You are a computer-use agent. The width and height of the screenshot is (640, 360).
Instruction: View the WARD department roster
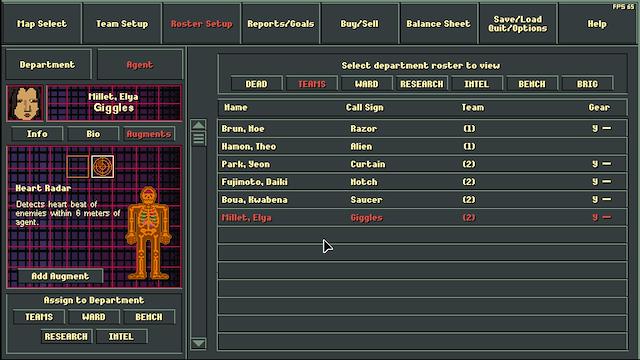coord(367,84)
